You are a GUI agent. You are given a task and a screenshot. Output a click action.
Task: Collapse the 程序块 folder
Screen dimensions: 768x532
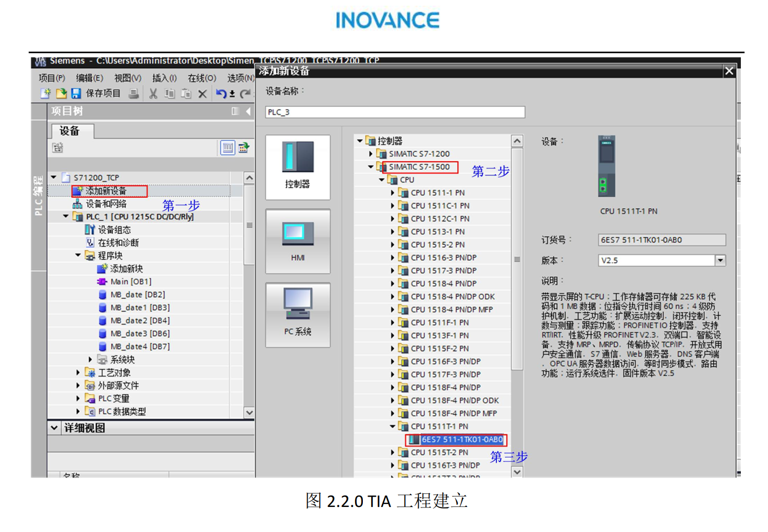[x=78, y=256]
